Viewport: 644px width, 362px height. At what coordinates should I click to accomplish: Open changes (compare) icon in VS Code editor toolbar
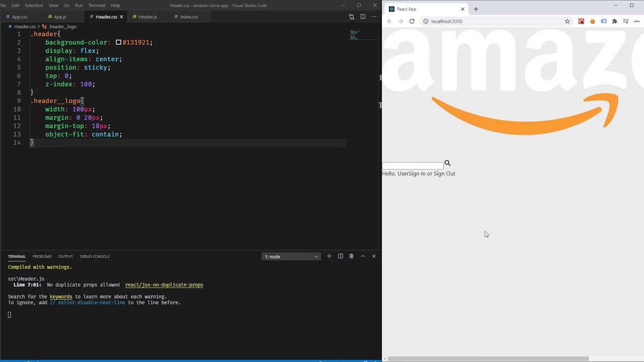(351, 17)
